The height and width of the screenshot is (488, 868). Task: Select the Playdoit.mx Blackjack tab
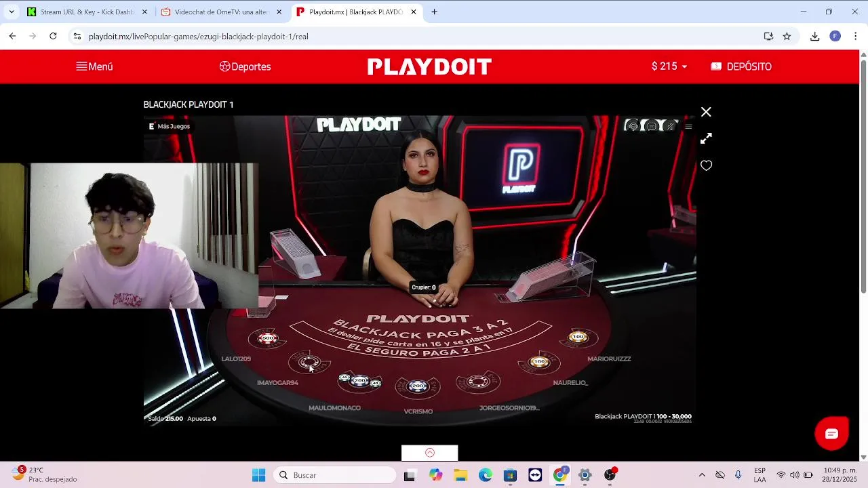tap(357, 12)
